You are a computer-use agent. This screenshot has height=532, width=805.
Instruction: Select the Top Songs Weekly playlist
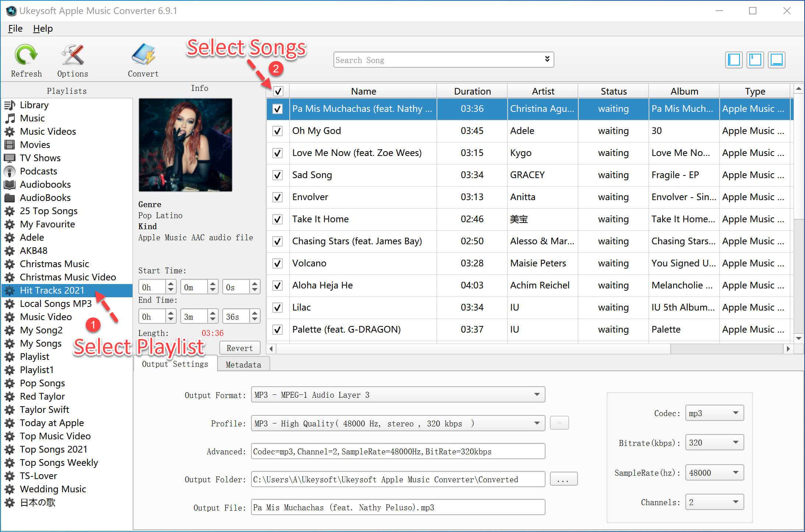(x=59, y=463)
